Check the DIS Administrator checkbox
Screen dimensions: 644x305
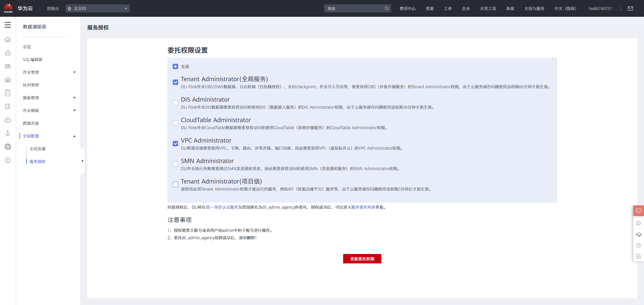(175, 103)
